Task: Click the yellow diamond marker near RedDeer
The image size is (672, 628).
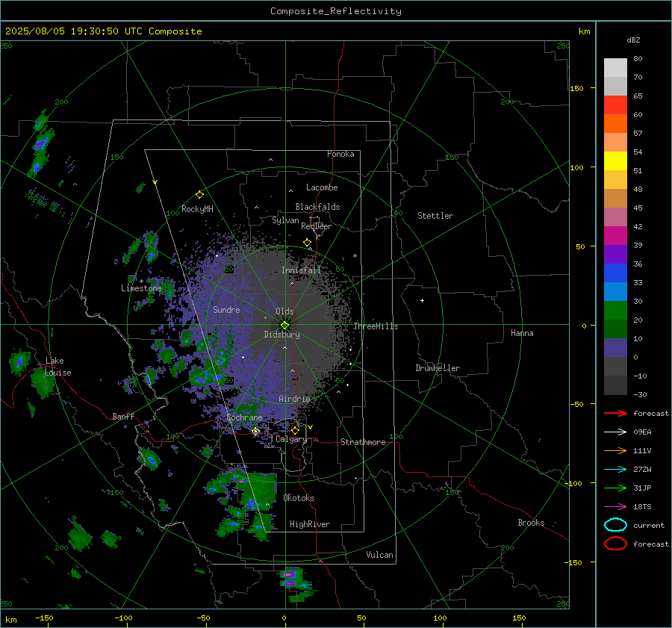Action: click(307, 243)
